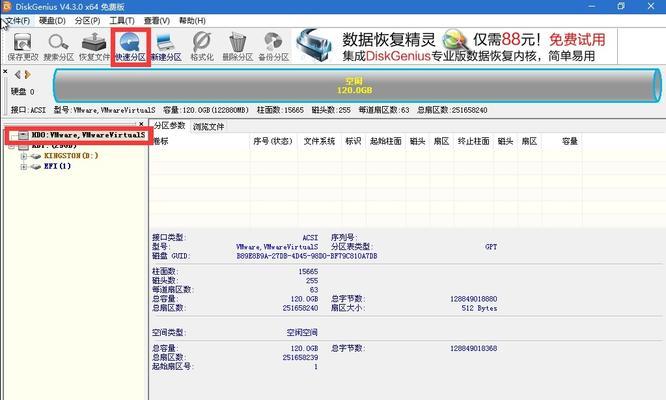Switch to the 分区参数 tab
This screenshot has width=666, height=400.
[169, 126]
